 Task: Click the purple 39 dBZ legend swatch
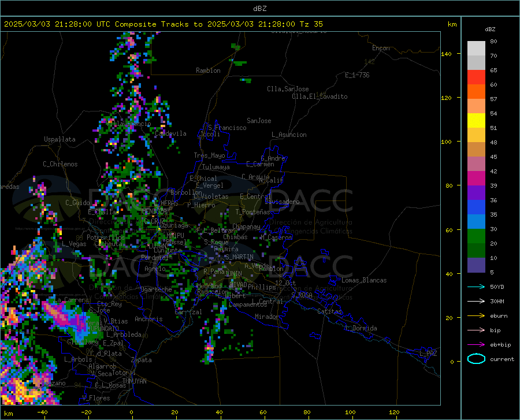click(476, 193)
